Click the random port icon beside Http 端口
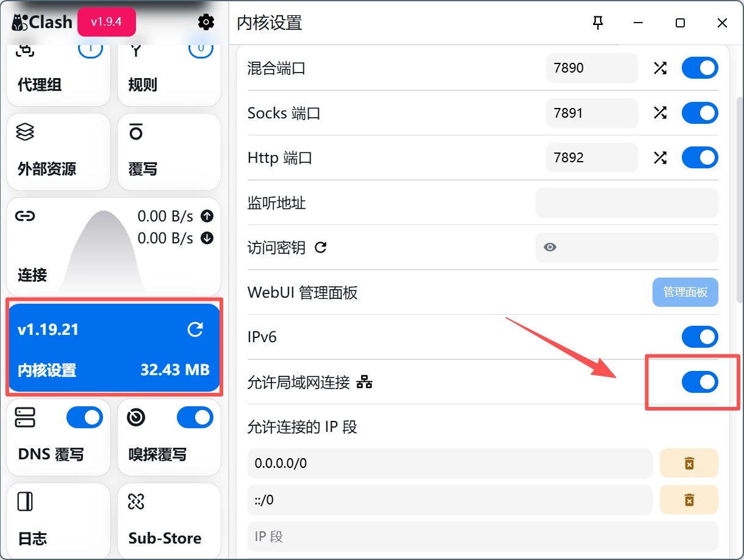This screenshot has height=560, width=744. 660,157
